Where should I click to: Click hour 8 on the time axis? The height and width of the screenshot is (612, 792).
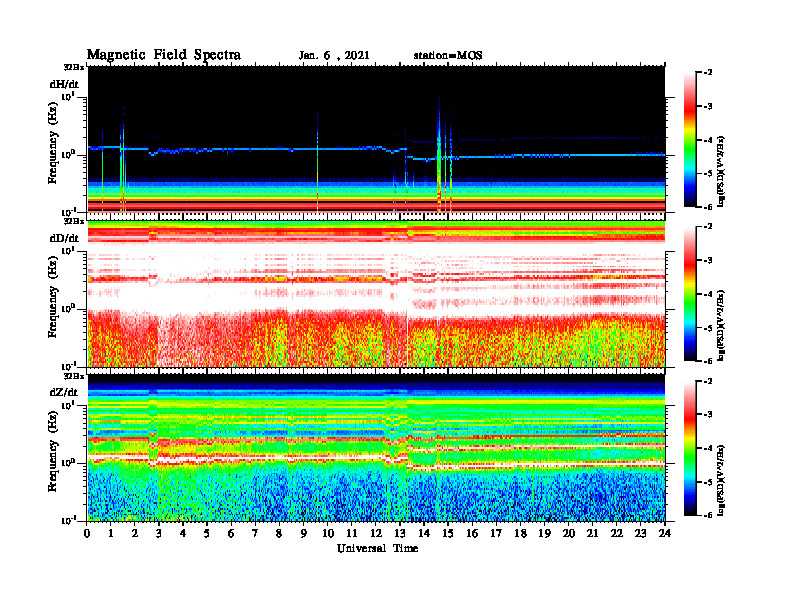tap(279, 534)
